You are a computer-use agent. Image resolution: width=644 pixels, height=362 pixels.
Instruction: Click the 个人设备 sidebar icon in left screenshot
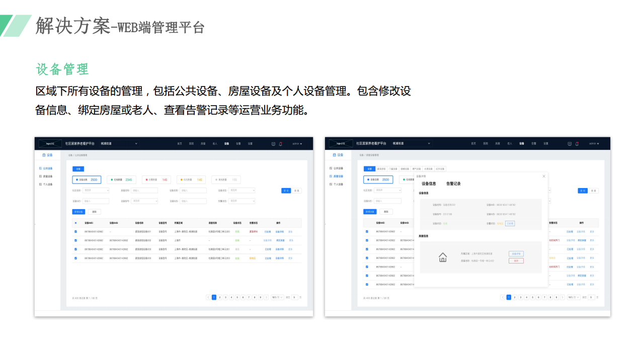tap(41, 185)
